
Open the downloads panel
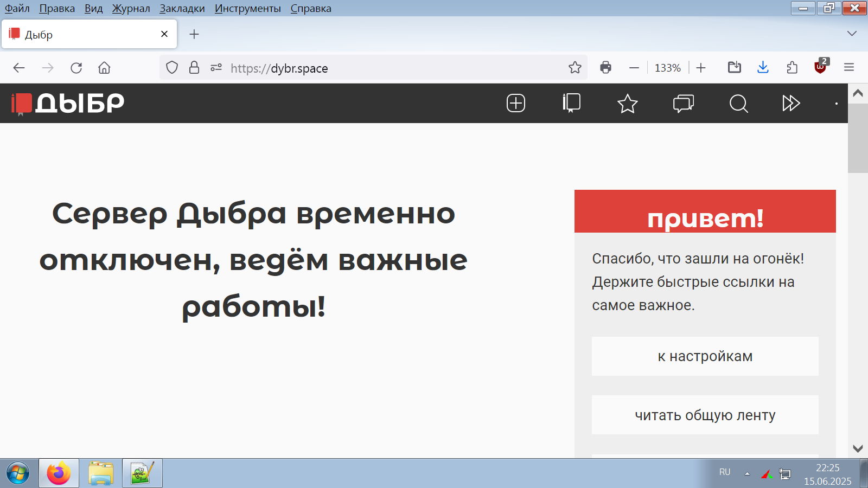pos(763,68)
